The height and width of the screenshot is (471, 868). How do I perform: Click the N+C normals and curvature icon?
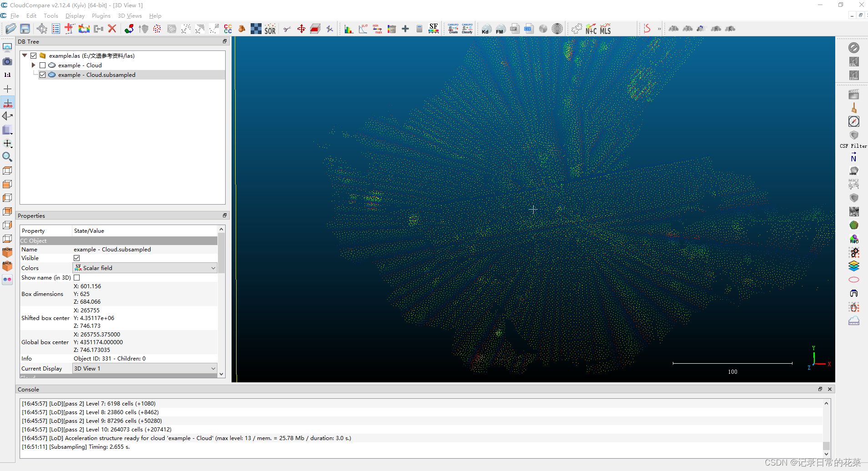coord(591,29)
